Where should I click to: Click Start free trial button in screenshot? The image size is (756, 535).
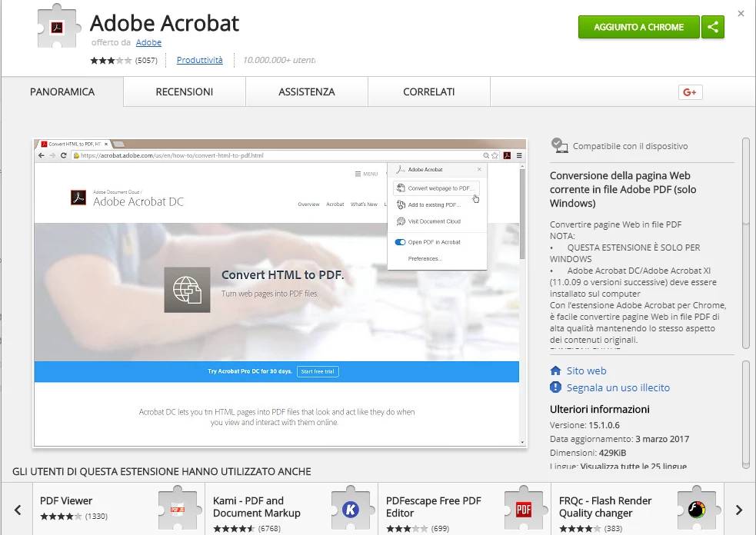[x=318, y=371]
